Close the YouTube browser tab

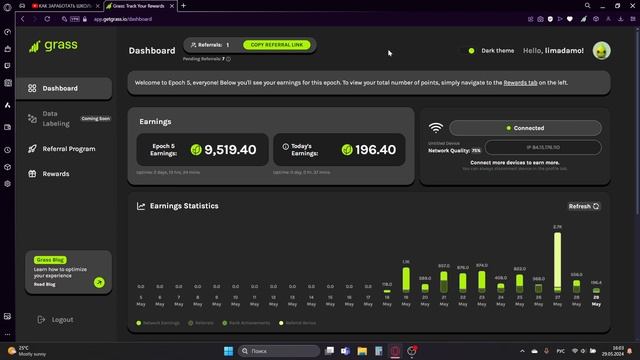pos(98,6)
